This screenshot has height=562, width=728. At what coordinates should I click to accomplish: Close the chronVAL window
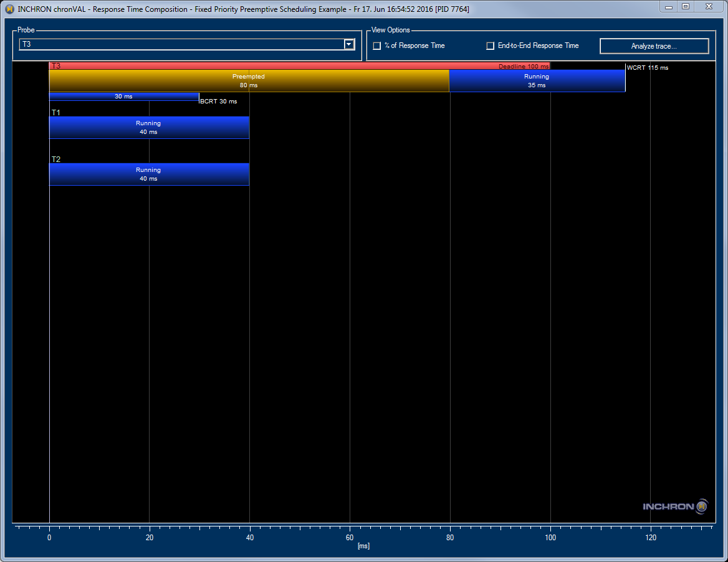point(709,6)
